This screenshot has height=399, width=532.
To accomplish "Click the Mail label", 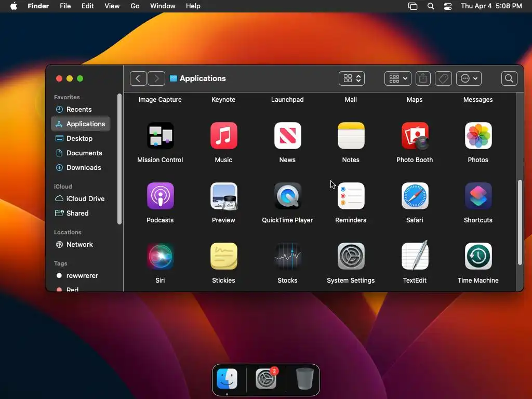I will 351,99.
